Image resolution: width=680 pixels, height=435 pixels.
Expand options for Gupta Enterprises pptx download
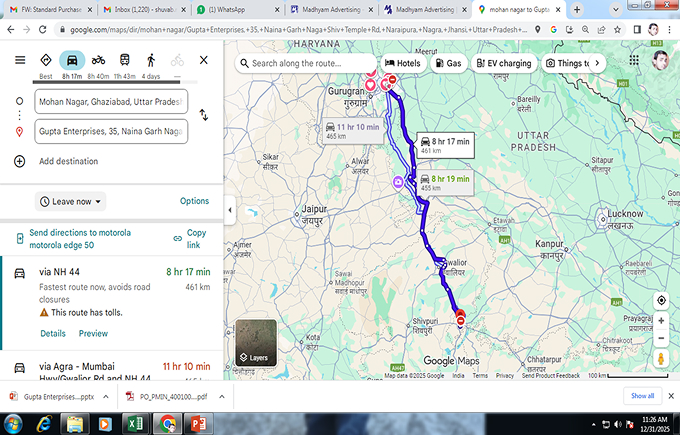pyautogui.click(x=106, y=396)
